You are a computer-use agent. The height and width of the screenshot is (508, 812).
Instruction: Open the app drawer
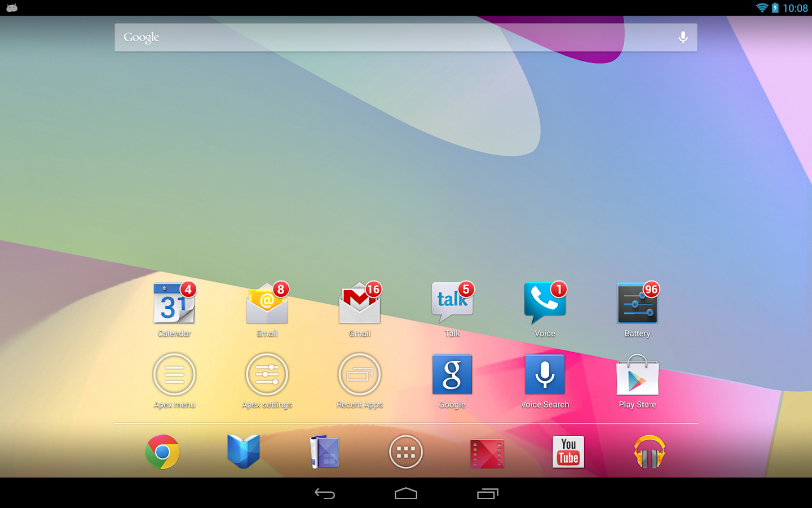click(406, 452)
